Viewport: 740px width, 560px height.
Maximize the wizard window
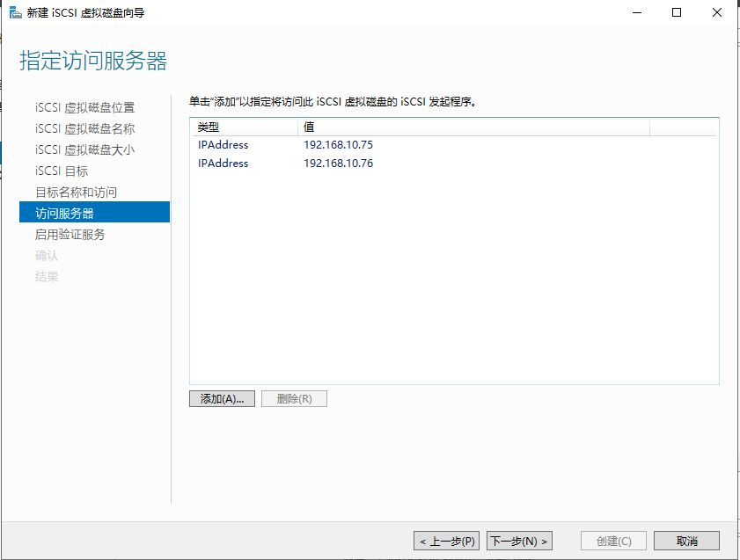tap(677, 12)
